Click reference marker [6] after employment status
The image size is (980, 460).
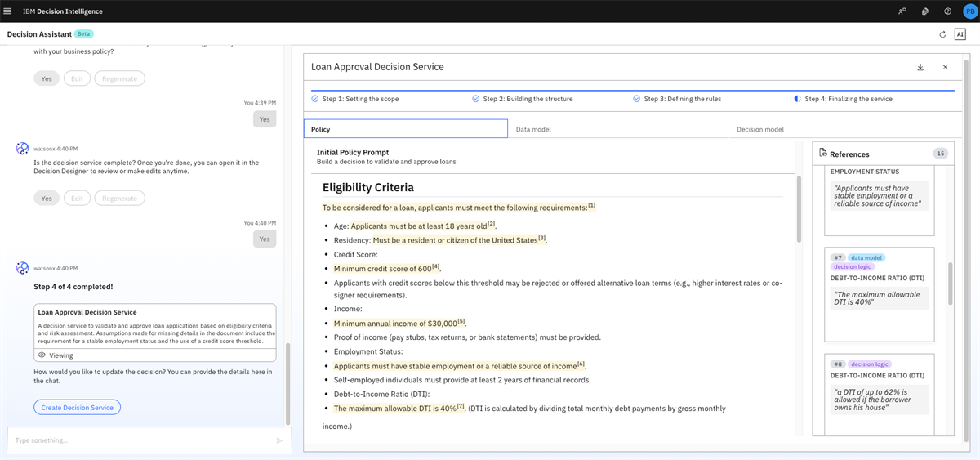(581, 364)
